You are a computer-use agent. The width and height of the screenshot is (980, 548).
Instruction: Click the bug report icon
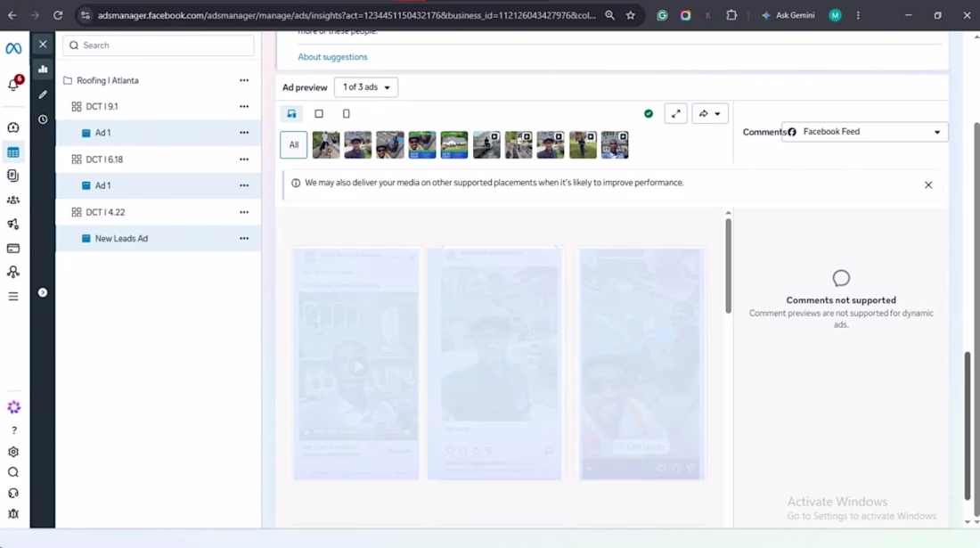(x=13, y=513)
